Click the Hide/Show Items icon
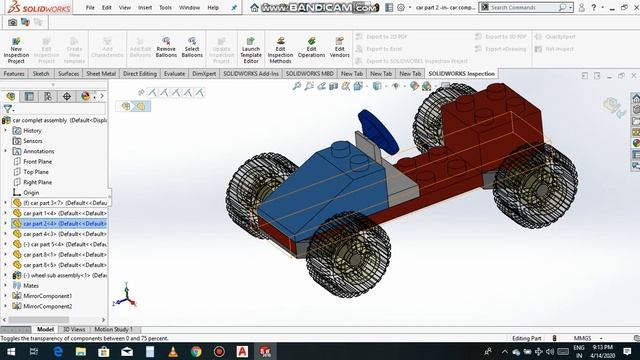 (396, 86)
